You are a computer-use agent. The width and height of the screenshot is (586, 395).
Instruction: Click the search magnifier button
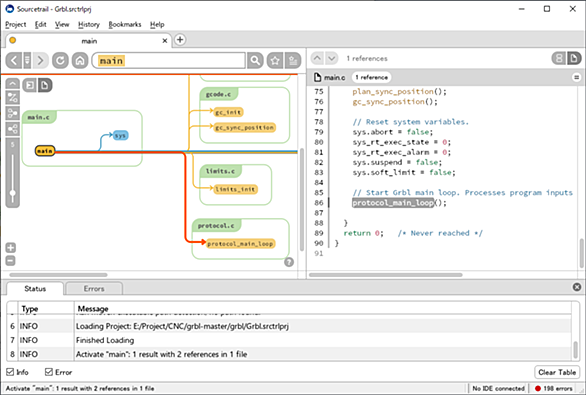(255, 60)
